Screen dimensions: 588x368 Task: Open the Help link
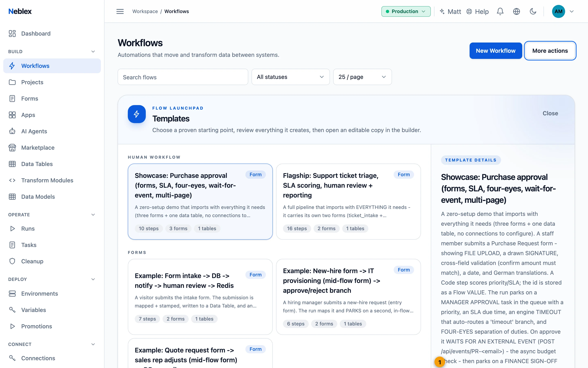478,11
